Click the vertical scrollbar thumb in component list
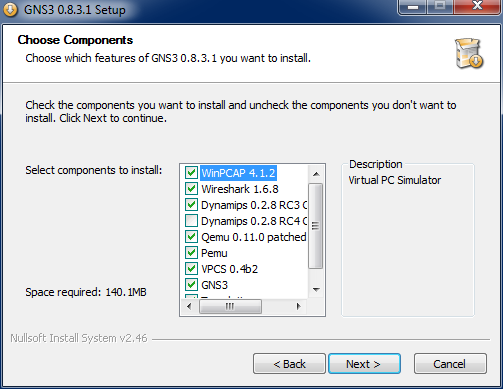Screen dimensions: 503x389 315,226
